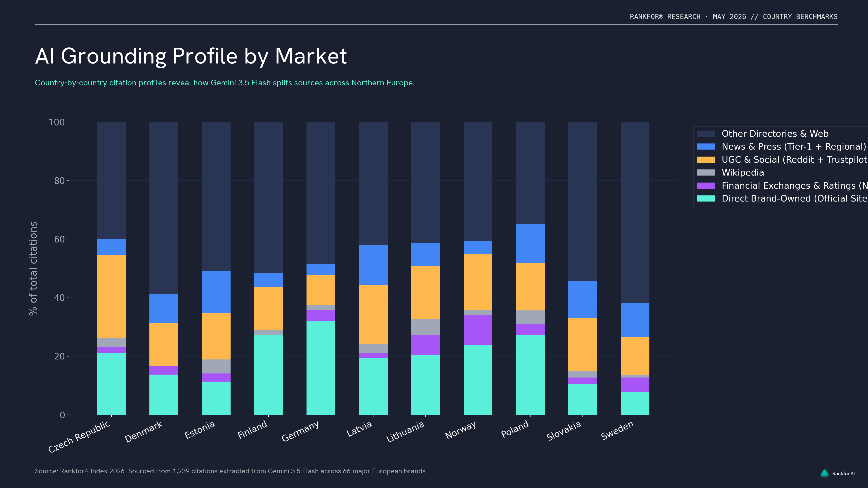Click Sweden's dark Other Directories bar segment
The image size is (868, 488).
(635, 213)
